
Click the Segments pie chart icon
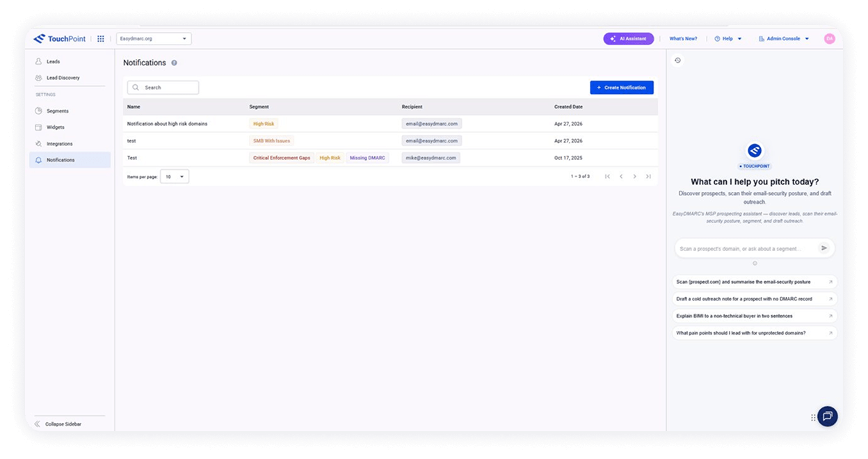[x=38, y=111]
